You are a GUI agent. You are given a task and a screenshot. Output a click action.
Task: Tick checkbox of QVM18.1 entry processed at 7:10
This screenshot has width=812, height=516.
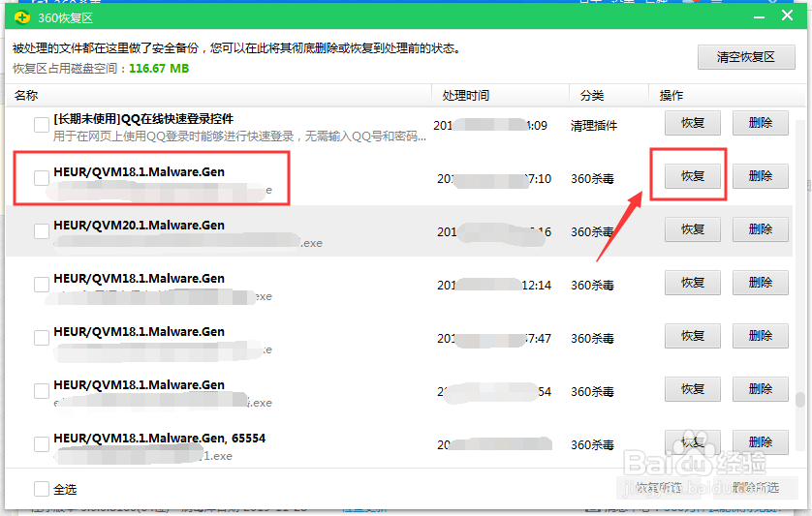(x=42, y=178)
